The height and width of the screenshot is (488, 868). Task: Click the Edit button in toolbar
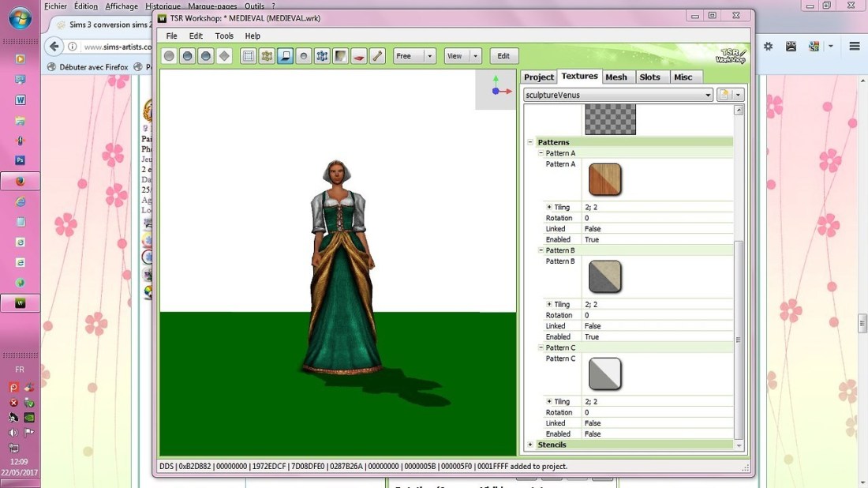pyautogui.click(x=503, y=56)
